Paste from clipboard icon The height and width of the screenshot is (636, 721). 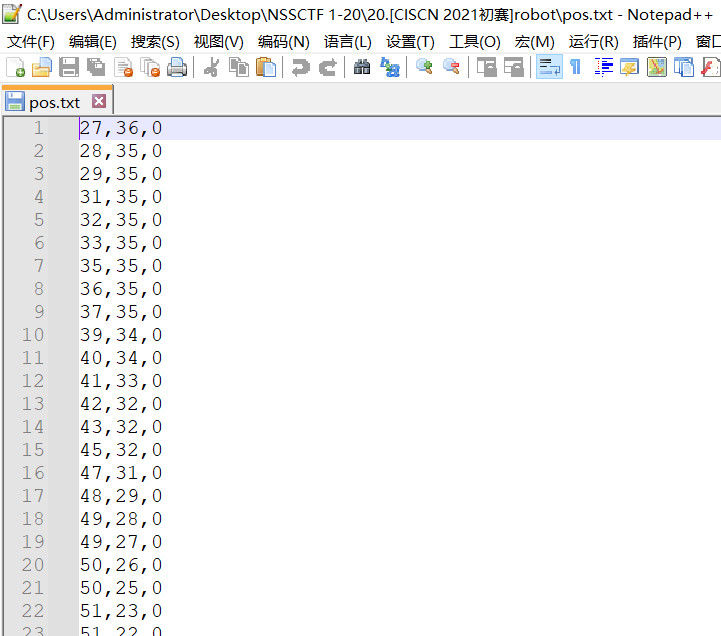click(x=266, y=68)
